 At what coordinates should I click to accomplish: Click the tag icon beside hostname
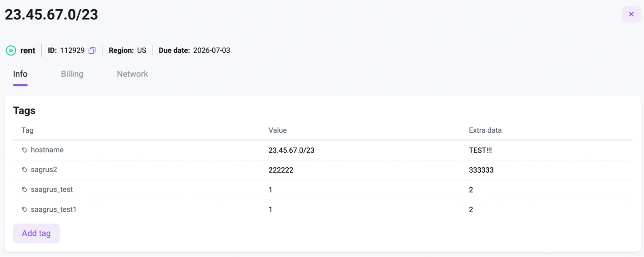(x=24, y=150)
